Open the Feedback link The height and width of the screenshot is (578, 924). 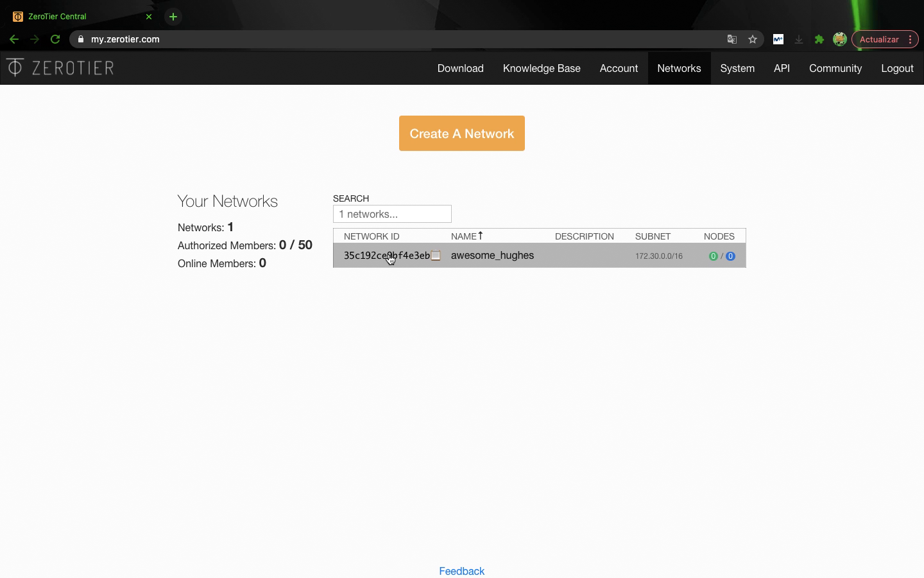point(461,571)
